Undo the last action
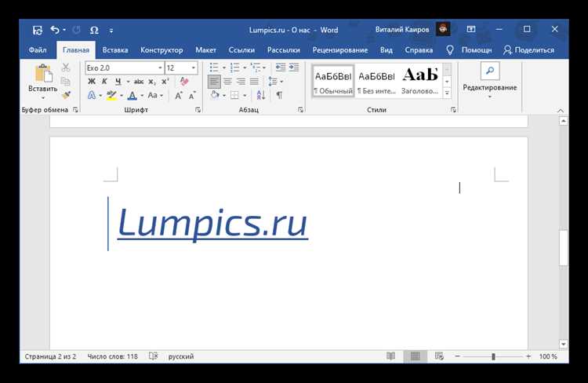 55,30
